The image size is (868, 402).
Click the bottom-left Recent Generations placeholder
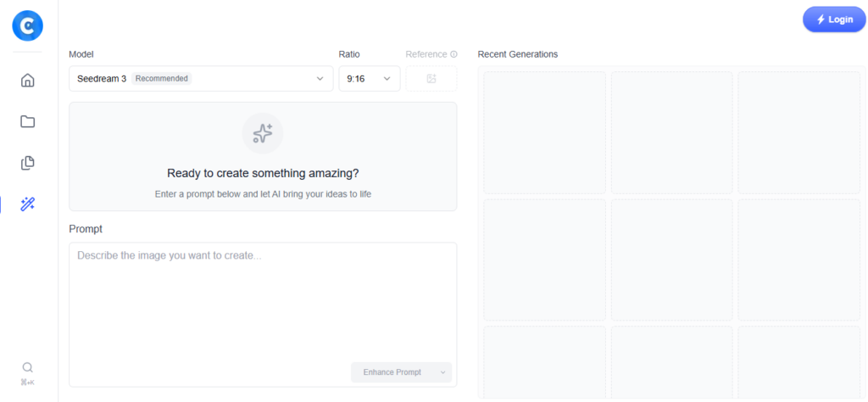click(544, 360)
